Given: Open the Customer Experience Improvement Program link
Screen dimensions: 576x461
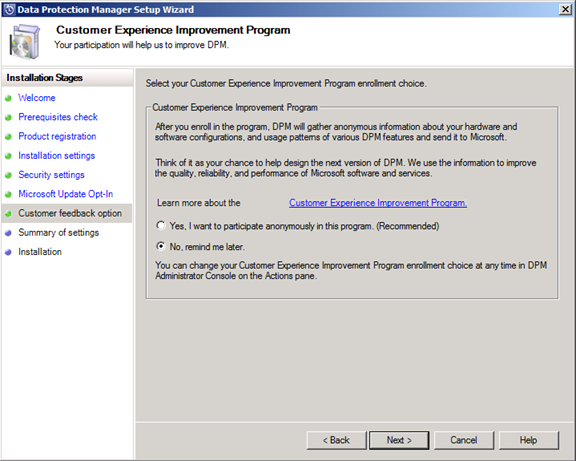Looking at the screenshot, I should coord(378,203).
